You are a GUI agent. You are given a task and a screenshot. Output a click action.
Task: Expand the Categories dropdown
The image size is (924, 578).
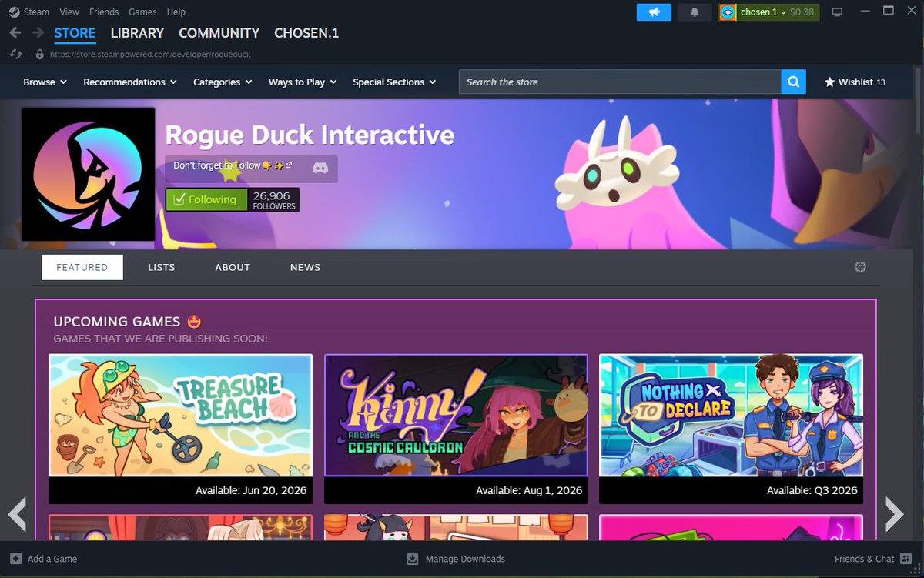coord(223,82)
